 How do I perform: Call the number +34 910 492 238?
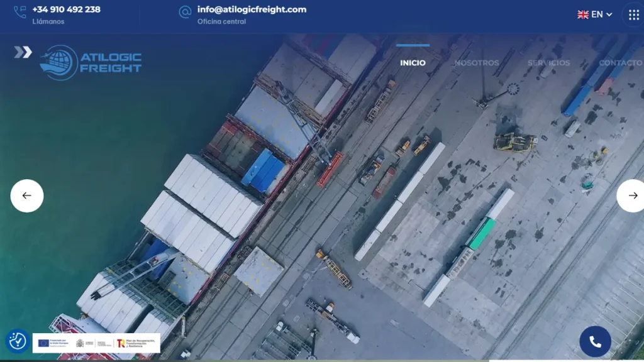click(x=67, y=9)
